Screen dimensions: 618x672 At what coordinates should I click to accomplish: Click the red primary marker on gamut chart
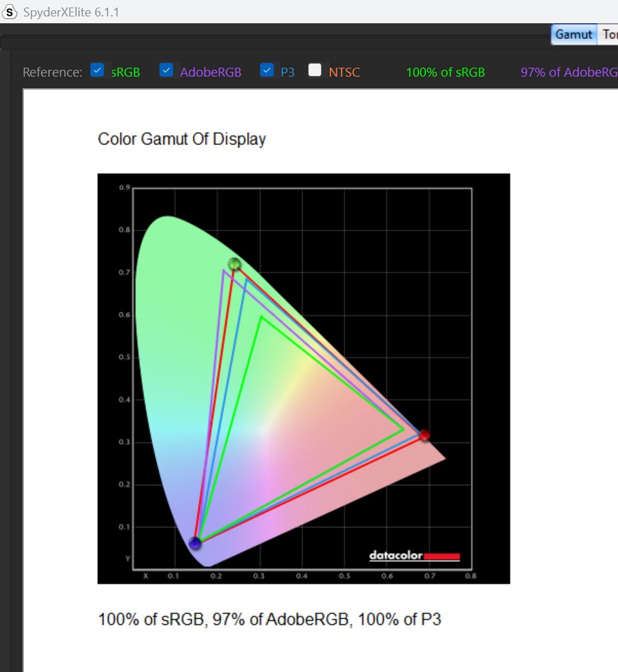tap(424, 435)
